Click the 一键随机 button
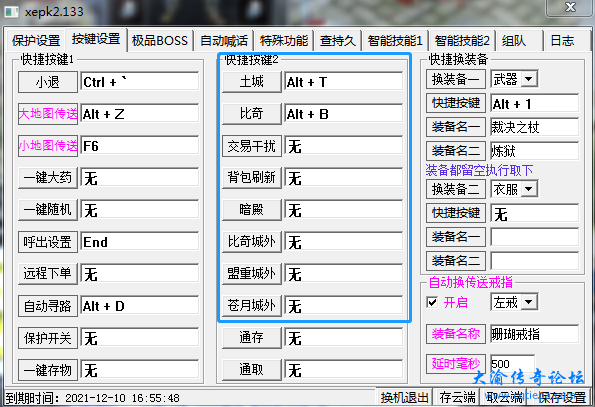 48,209
